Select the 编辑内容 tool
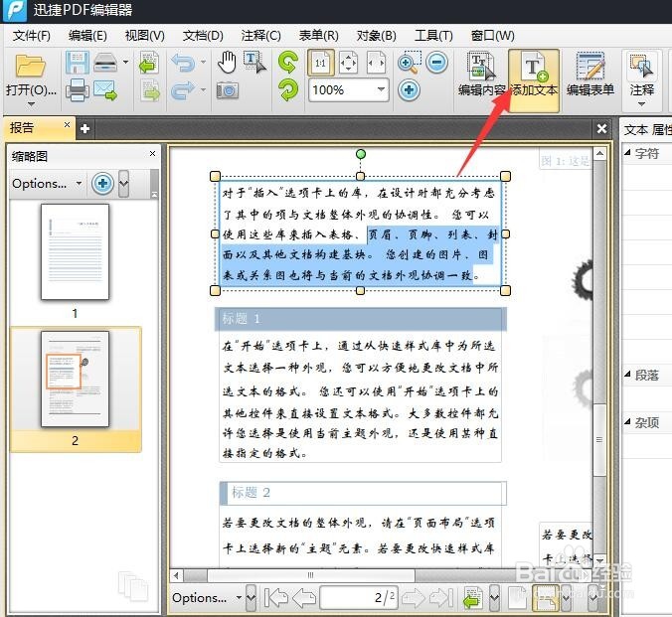 [482, 75]
